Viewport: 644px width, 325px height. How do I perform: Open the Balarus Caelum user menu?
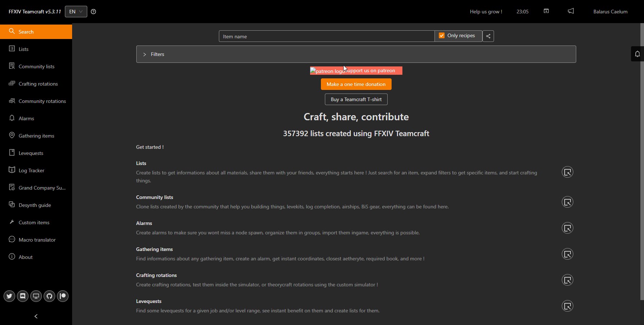[610, 12]
